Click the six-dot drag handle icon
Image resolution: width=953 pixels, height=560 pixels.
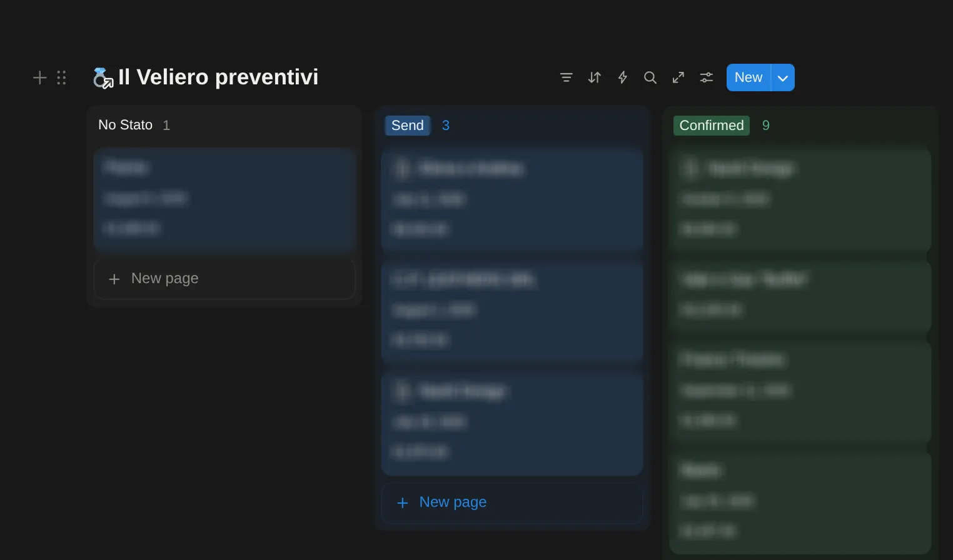[x=61, y=77]
